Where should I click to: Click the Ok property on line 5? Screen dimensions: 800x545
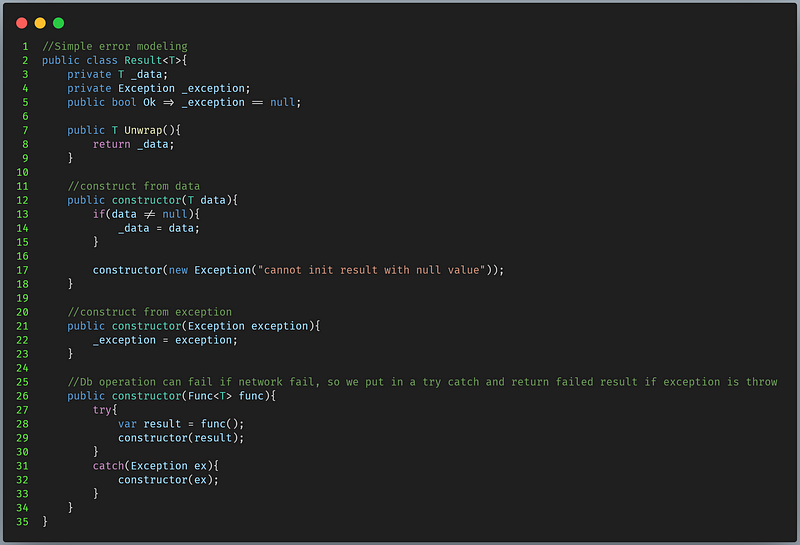coord(149,102)
